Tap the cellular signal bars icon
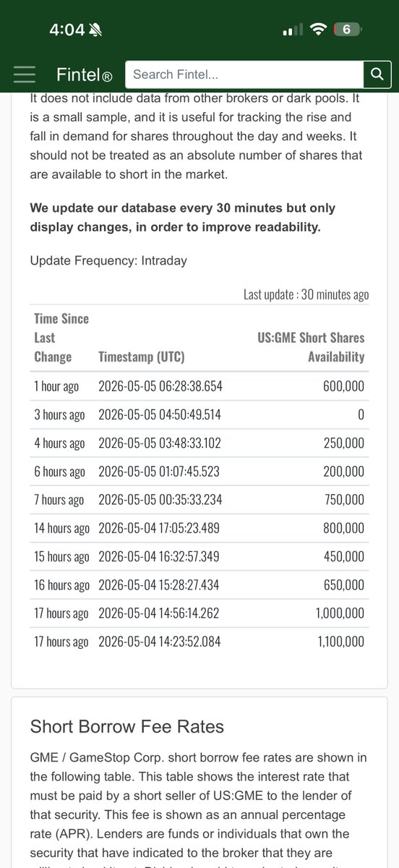The height and width of the screenshot is (868, 399). pos(292,30)
